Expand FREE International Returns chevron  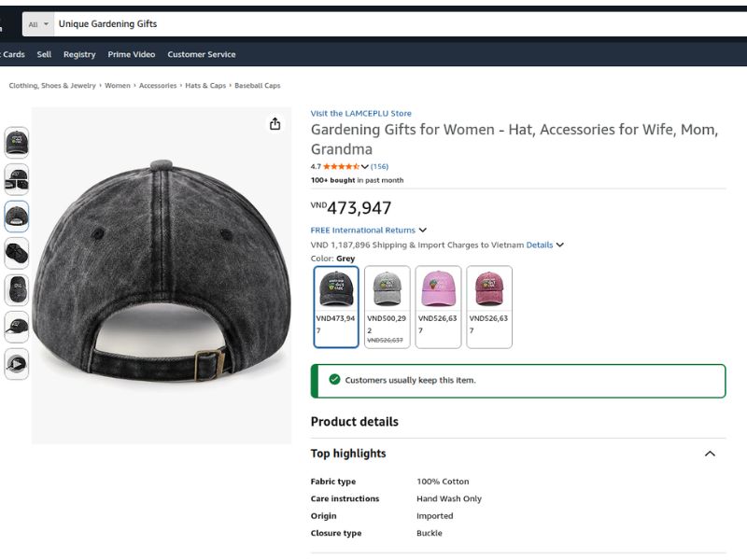423,230
